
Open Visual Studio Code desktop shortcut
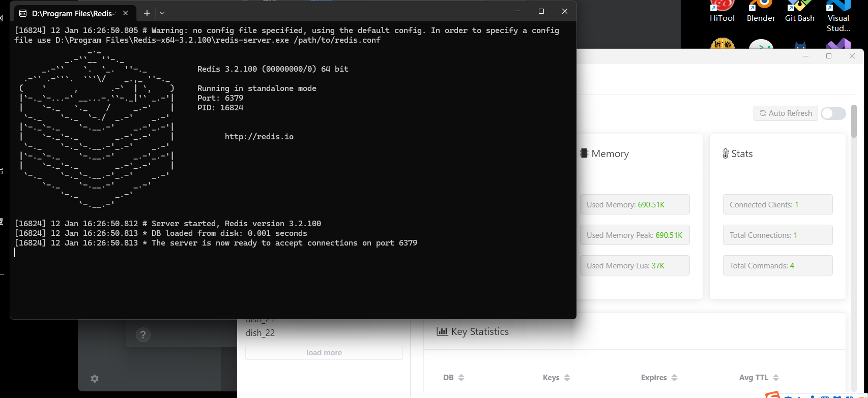coord(838,16)
